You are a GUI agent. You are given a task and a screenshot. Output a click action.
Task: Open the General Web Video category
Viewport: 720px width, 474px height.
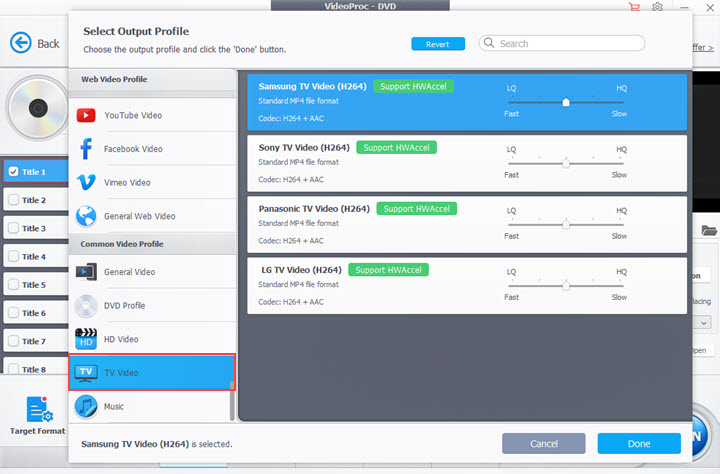coord(152,216)
